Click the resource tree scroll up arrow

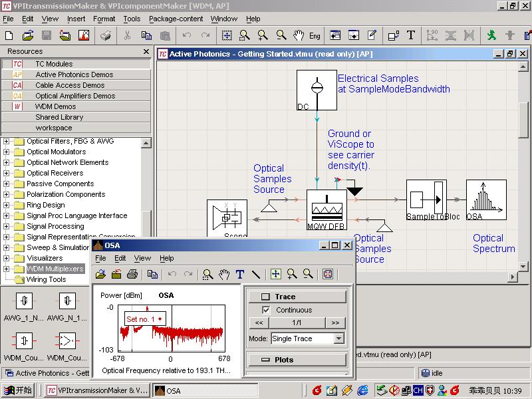(x=146, y=143)
